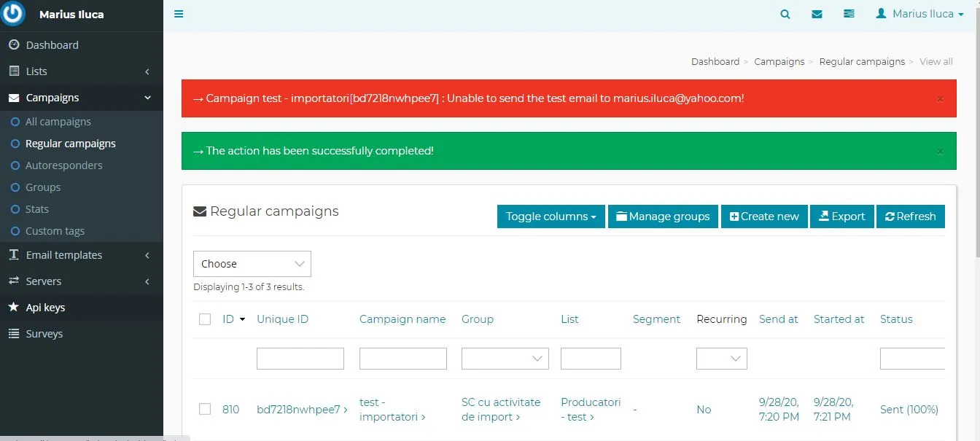Open the Toggle columns dropdown
The height and width of the screenshot is (441, 980).
(x=551, y=216)
